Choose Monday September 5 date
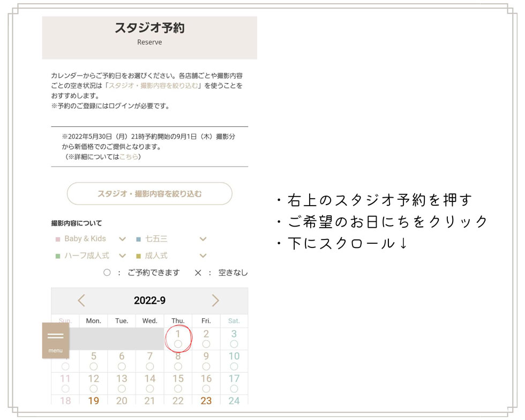Screen dimensions: 525x420 point(94,361)
